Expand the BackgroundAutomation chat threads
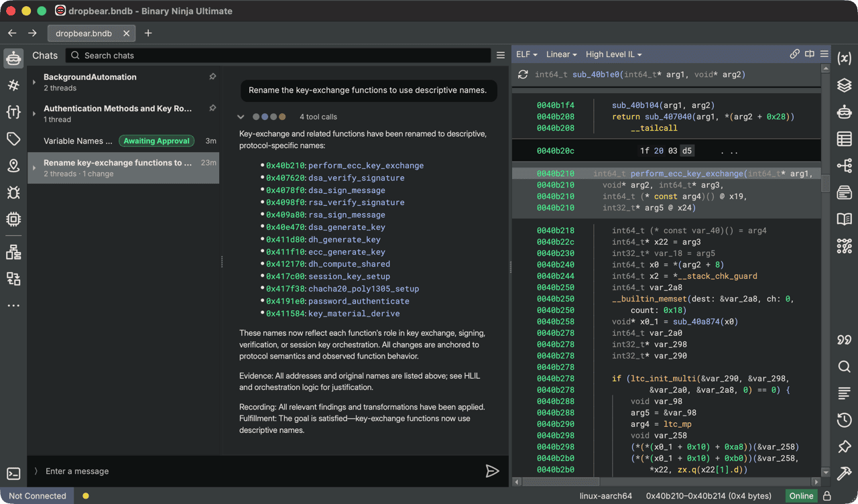The image size is (858, 504). 34,82
